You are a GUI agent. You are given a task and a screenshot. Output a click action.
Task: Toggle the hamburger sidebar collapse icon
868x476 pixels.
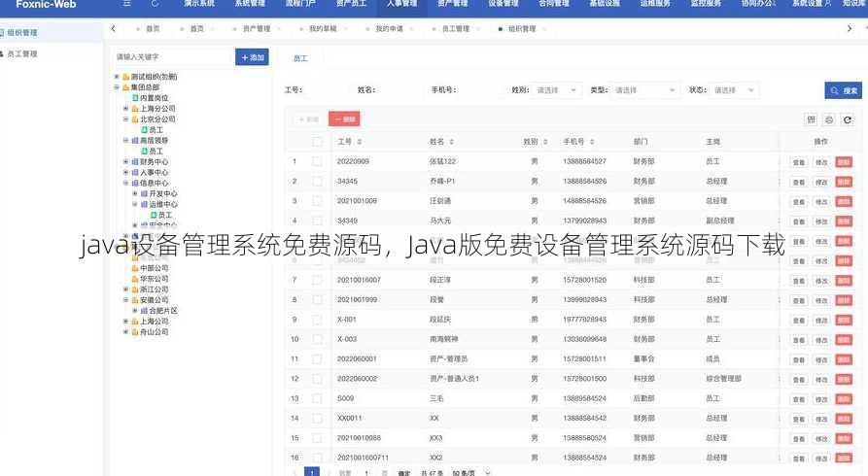tap(126, 3)
